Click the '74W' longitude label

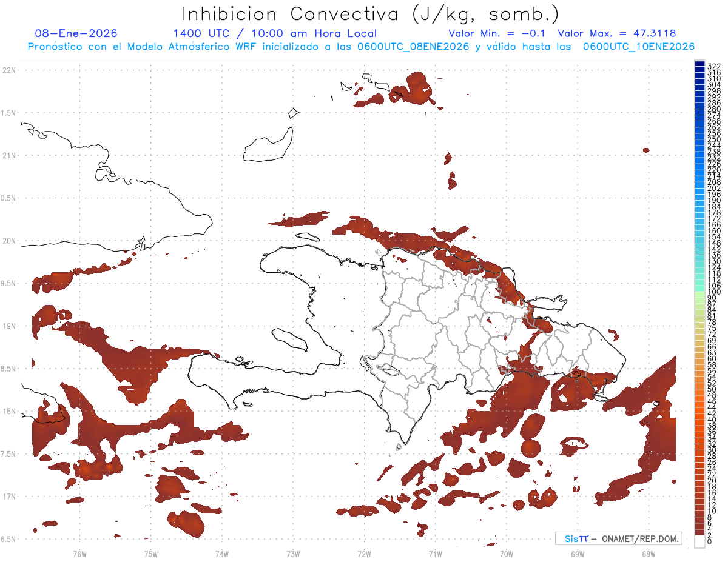222,554
